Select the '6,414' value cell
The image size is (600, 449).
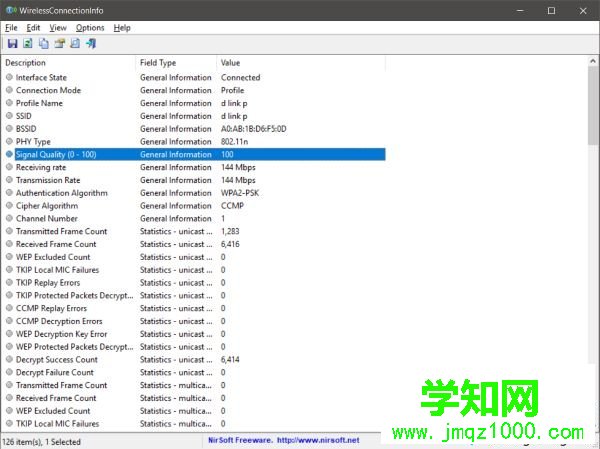click(x=230, y=359)
